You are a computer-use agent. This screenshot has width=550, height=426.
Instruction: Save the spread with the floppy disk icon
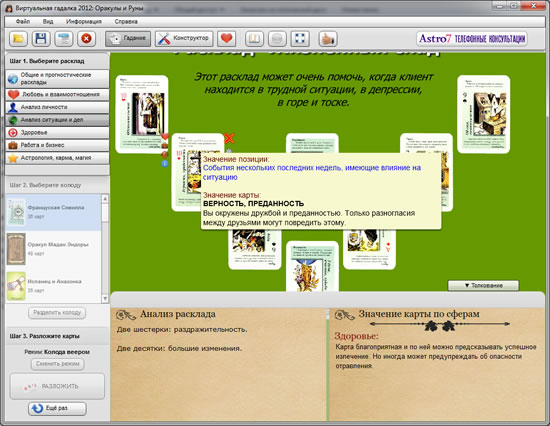41,38
